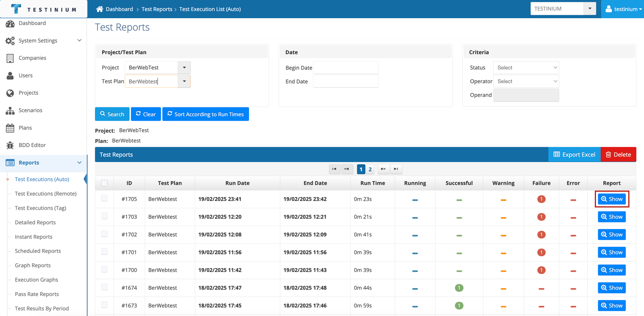644x316 pixels.
Task: Go to page 2 of results
Action: coord(370,169)
